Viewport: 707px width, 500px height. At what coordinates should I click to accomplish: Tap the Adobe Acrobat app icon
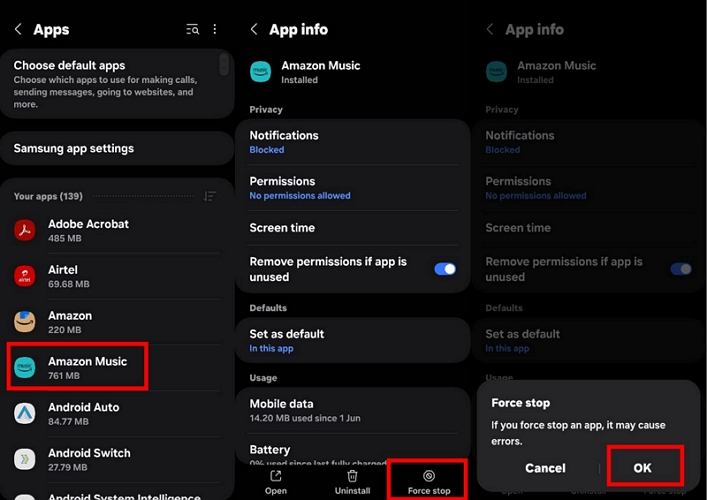[x=25, y=231]
